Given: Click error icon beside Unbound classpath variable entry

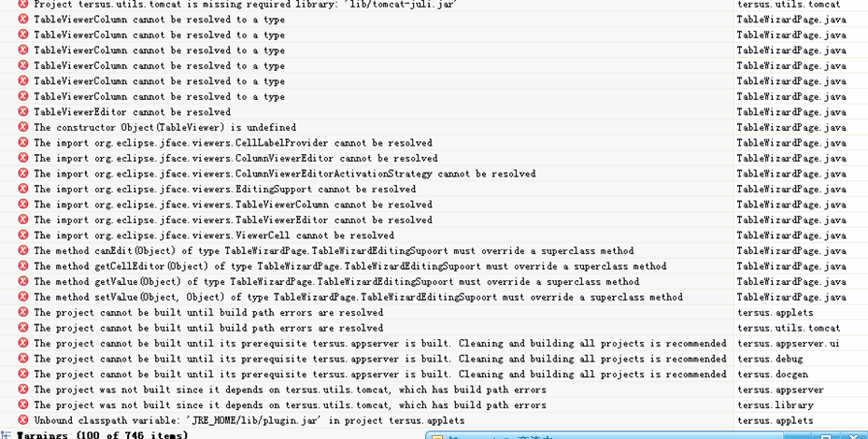Looking at the screenshot, I should [23, 420].
